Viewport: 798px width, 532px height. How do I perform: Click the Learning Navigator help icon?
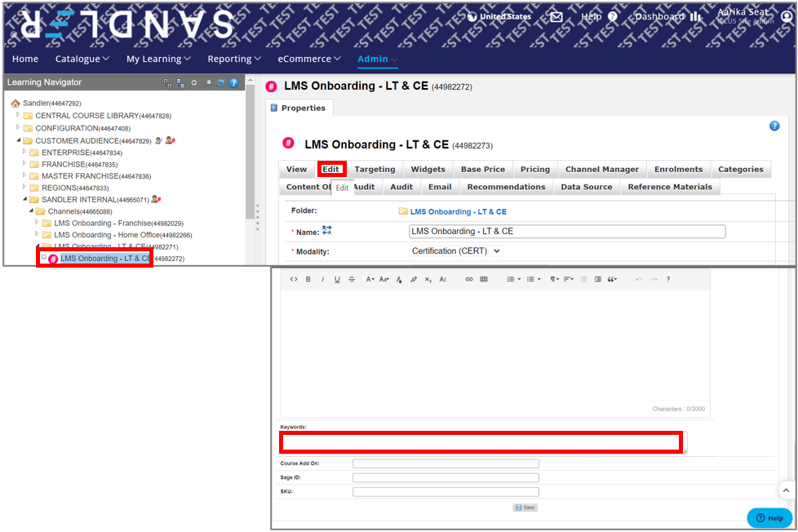point(233,82)
